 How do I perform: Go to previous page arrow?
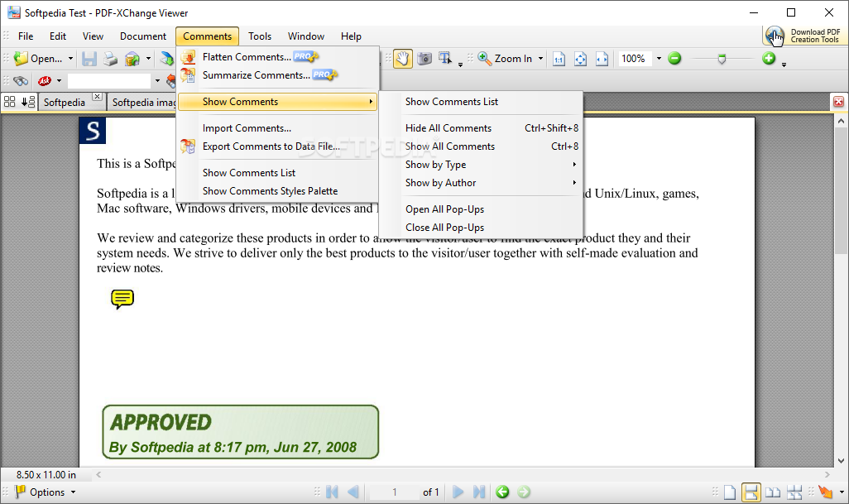[x=353, y=492]
